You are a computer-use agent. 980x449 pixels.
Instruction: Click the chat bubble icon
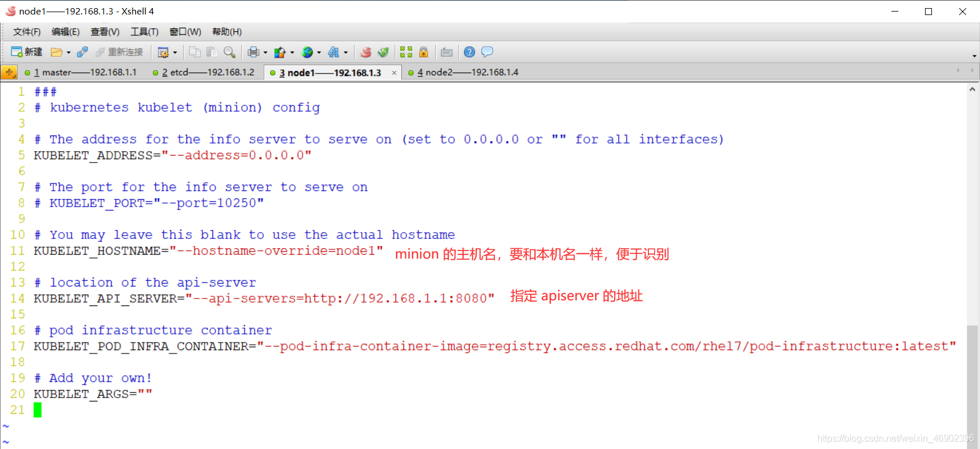tap(487, 52)
